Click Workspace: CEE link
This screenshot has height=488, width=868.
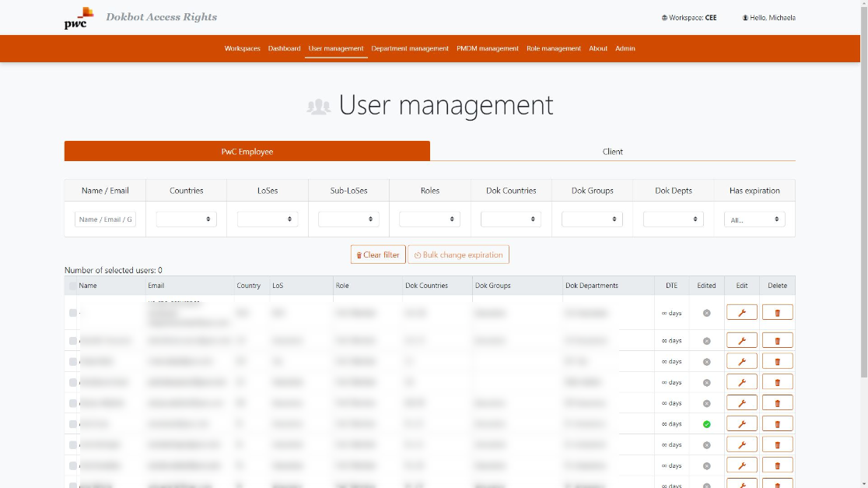click(x=689, y=18)
